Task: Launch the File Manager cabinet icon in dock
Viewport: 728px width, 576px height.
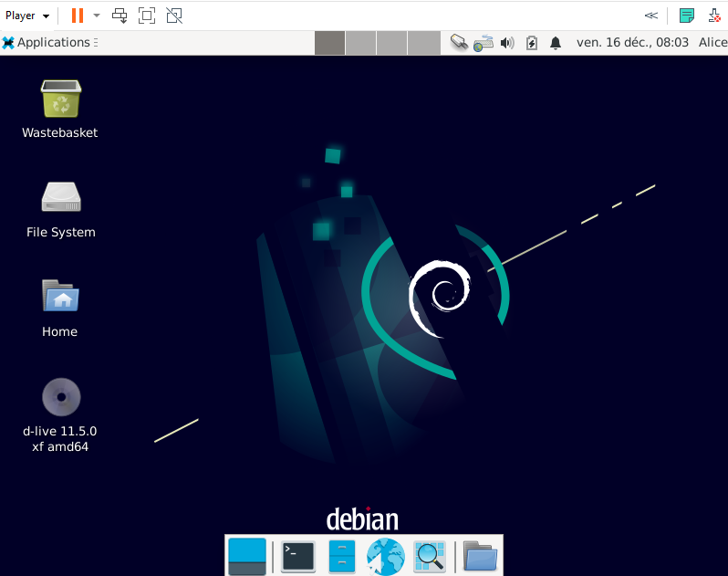Action: [341, 555]
